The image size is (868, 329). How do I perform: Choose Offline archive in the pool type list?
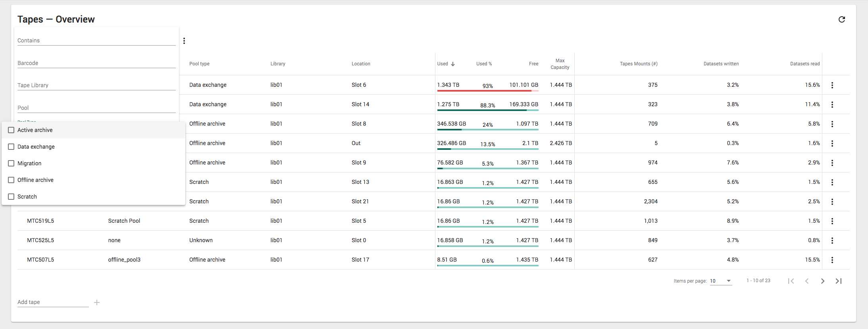[x=35, y=180]
